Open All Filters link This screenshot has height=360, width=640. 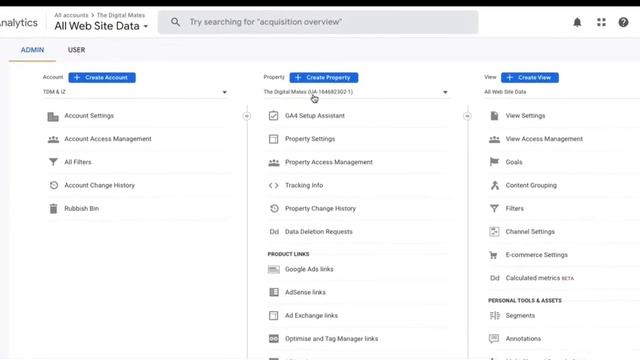(x=78, y=162)
